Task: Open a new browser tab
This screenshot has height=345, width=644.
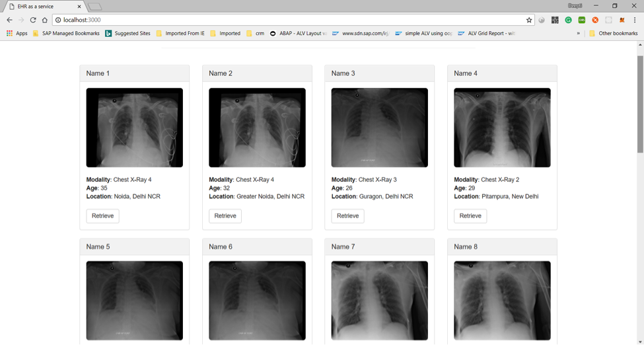Action: click(95, 7)
